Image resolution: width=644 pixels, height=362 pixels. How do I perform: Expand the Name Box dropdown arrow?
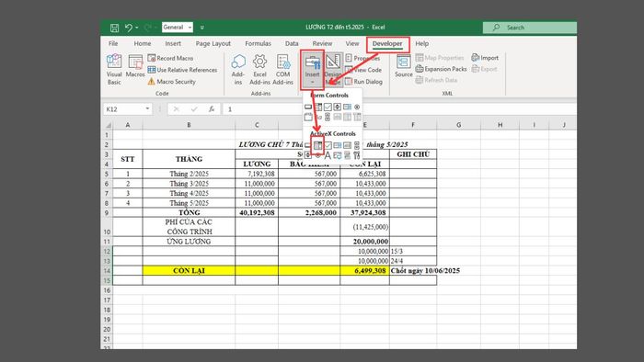click(147, 109)
